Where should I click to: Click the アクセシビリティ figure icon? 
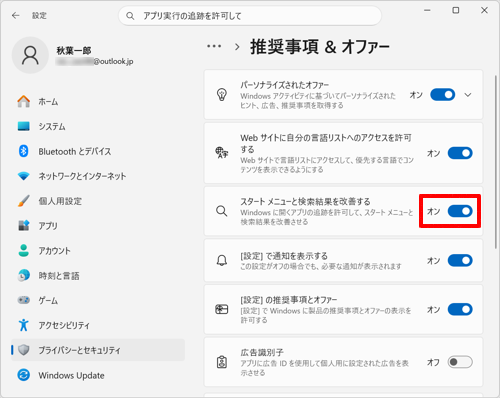pyautogui.click(x=24, y=325)
